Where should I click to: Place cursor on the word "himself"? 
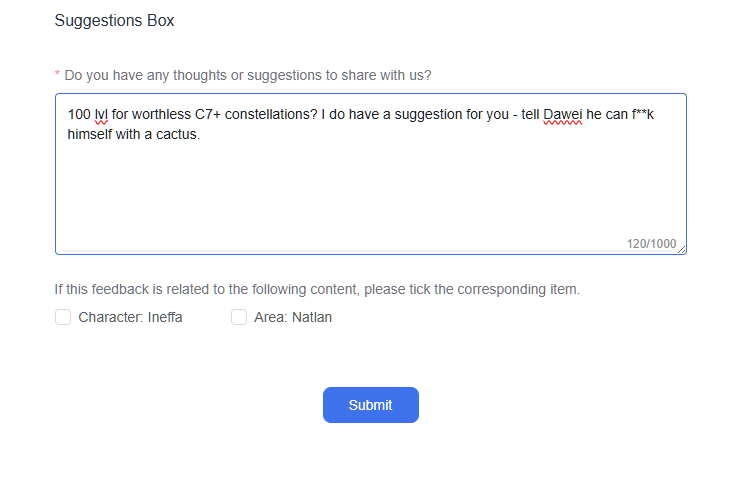pyautogui.click(x=91, y=134)
